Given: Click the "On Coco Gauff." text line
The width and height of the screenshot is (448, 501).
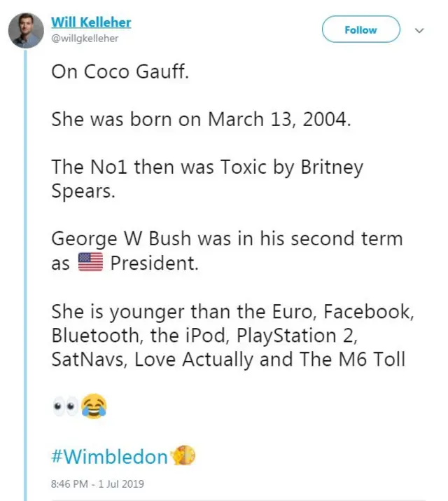Looking at the screenshot, I should (120, 73).
